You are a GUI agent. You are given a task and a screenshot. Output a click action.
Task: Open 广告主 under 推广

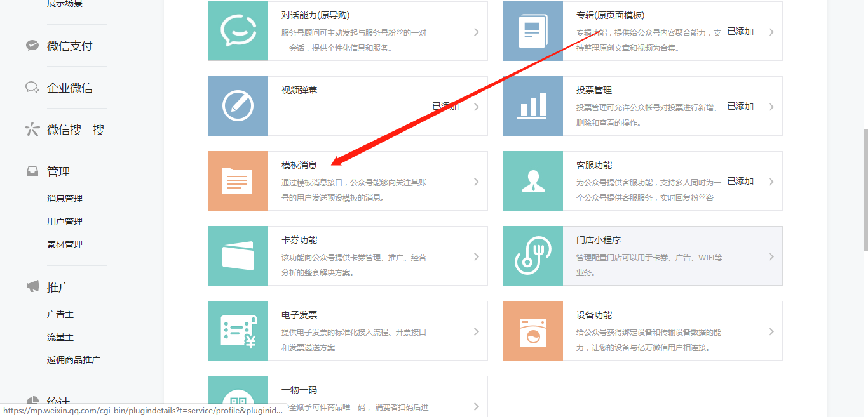[x=60, y=314]
